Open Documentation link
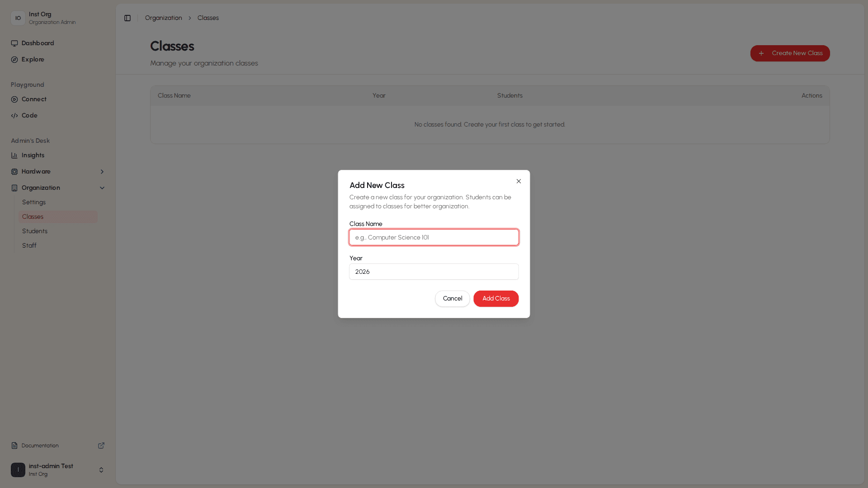The width and height of the screenshot is (868, 488). (58, 446)
